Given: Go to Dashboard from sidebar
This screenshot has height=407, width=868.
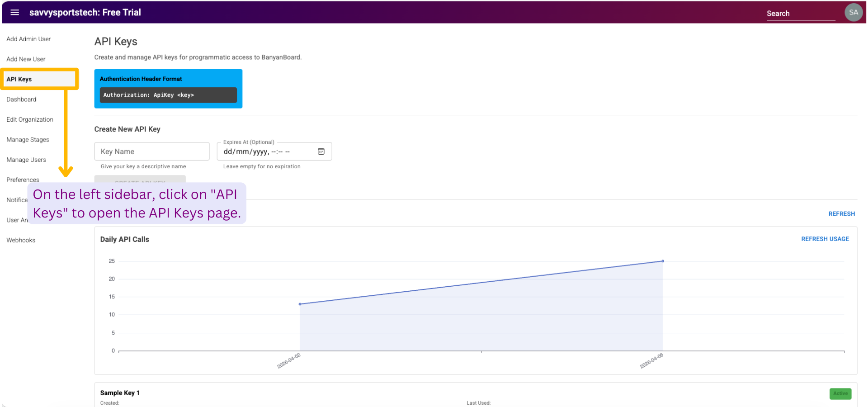Looking at the screenshot, I should tap(21, 99).
